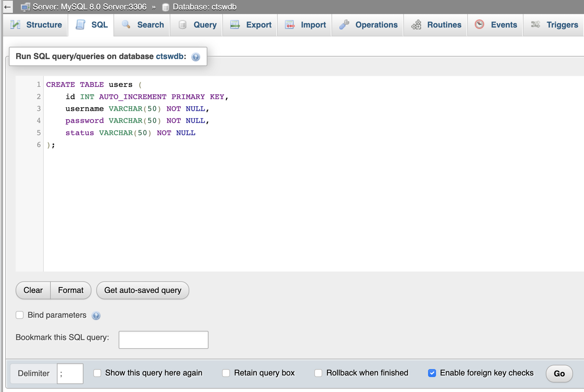
Task: Click the username VARCHAR(50) line
Action: pos(137,109)
